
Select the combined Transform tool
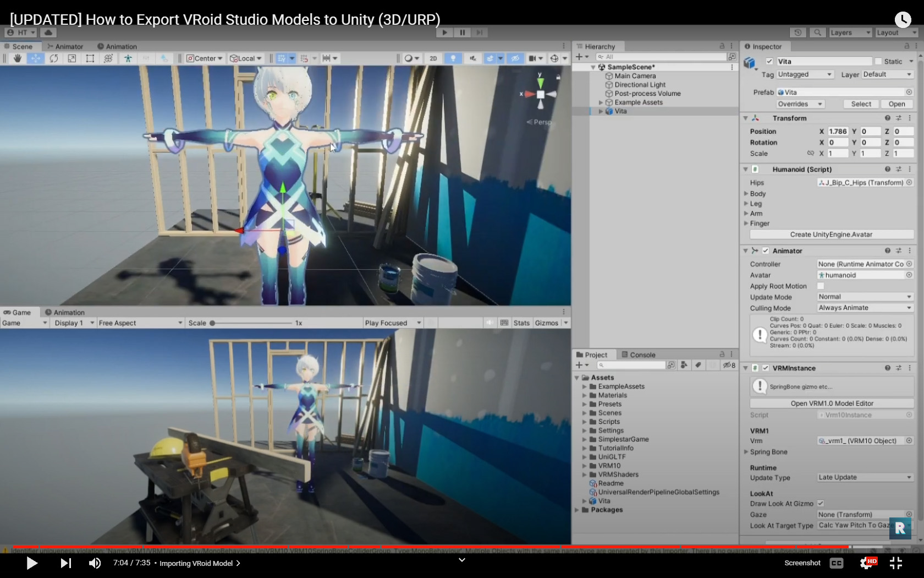[x=108, y=58]
